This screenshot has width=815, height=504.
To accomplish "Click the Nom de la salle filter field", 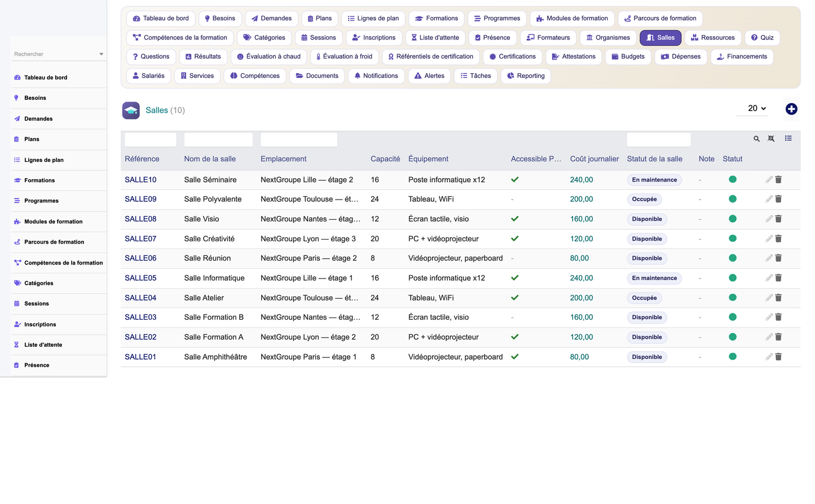I will (x=218, y=139).
